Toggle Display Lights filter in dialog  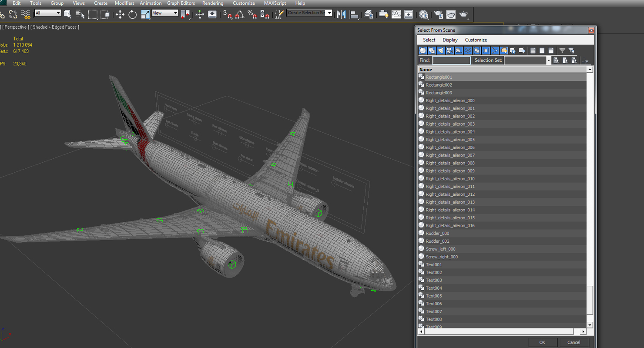click(x=441, y=50)
